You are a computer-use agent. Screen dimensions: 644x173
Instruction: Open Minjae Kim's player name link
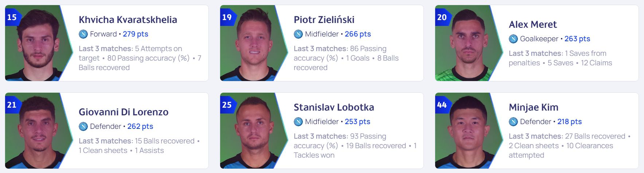point(534,107)
